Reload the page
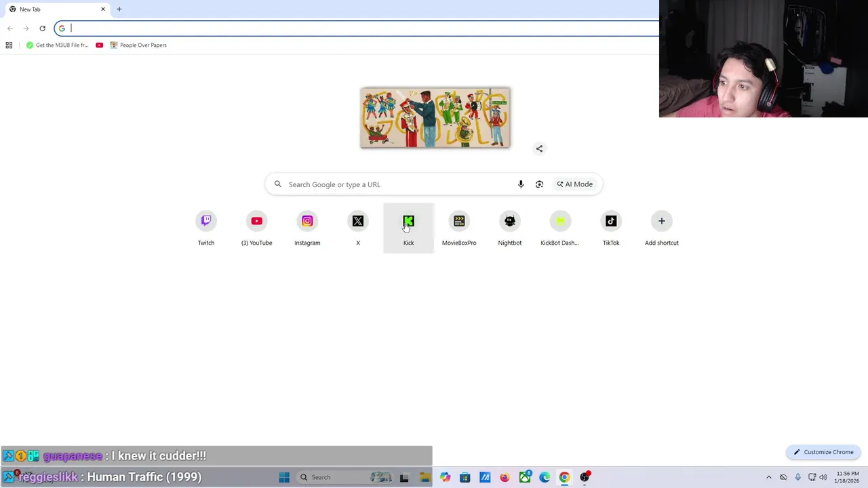Viewport: 868px width, 488px height. pos(42,28)
